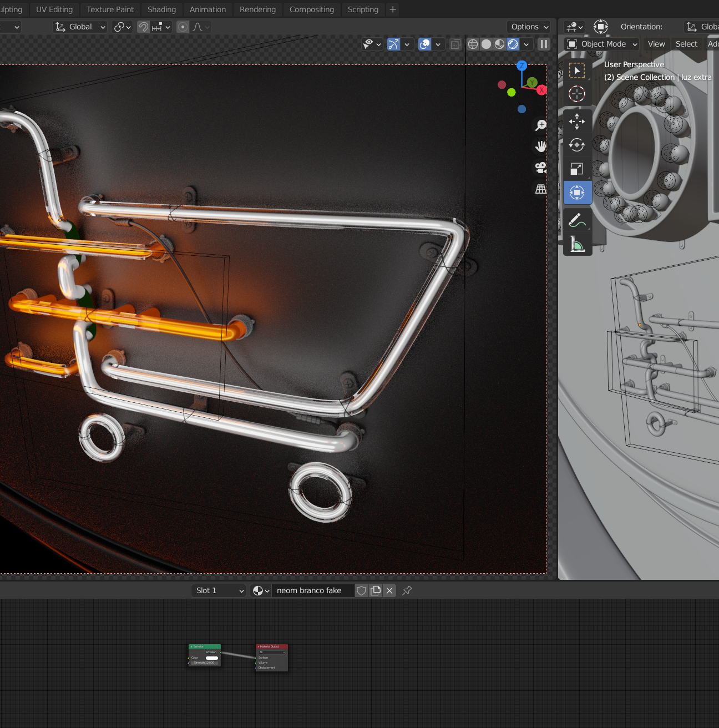Toggle snapping magnet icon
The height and width of the screenshot is (728, 719).
[144, 27]
